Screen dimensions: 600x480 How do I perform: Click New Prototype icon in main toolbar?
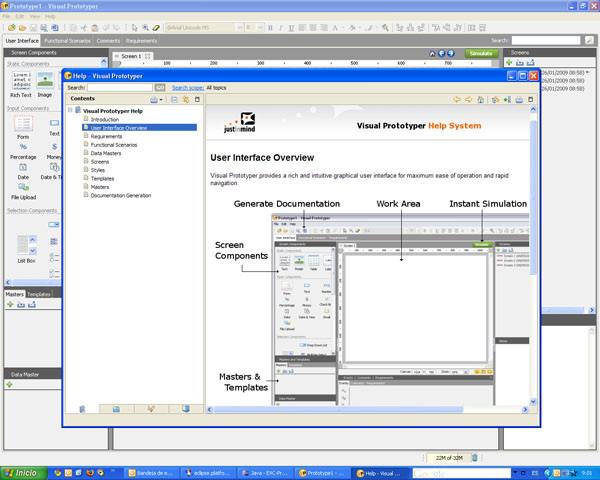[11, 28]
